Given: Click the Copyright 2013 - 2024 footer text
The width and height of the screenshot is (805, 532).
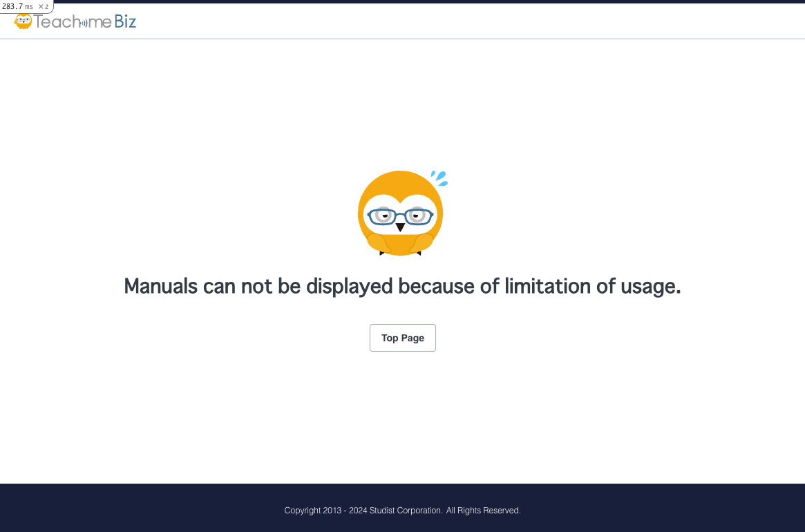Looking at the screenshot, I should pyautogui.click(x=325, y=511).
